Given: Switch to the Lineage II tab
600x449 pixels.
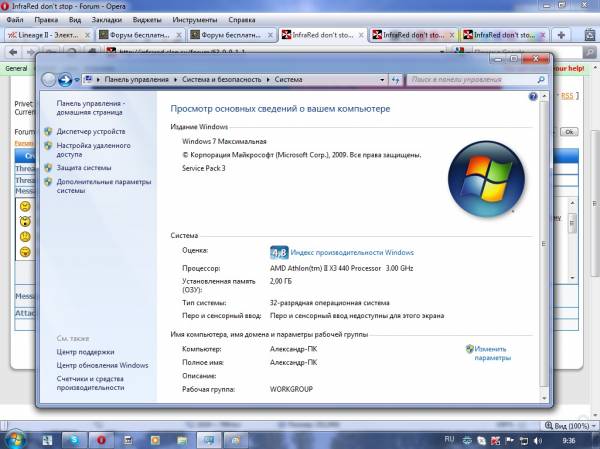Looking at the screenshot, I should click(48, 35).
